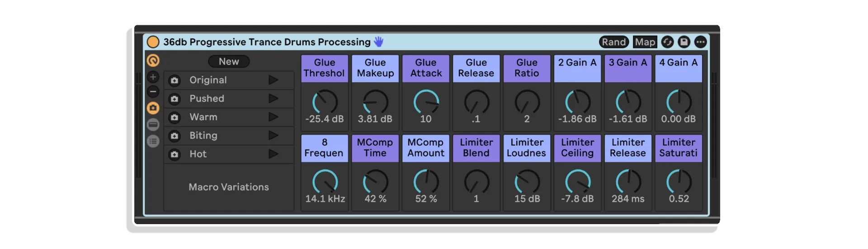Screen dimensions: 868x249
Task: Click the Glue Makeup knob
Action: (376, 102)
